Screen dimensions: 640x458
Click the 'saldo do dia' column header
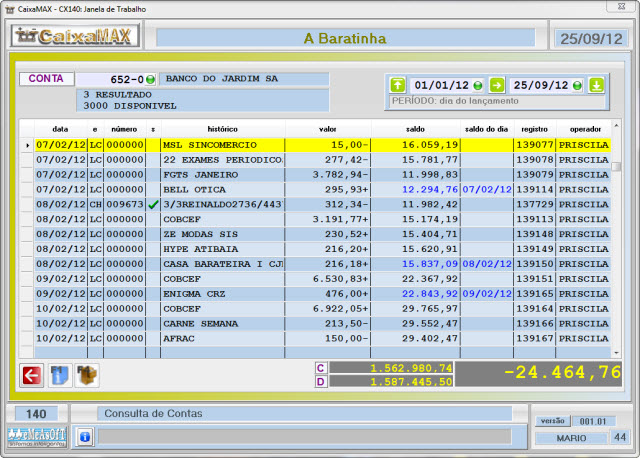tap(487, 129)
